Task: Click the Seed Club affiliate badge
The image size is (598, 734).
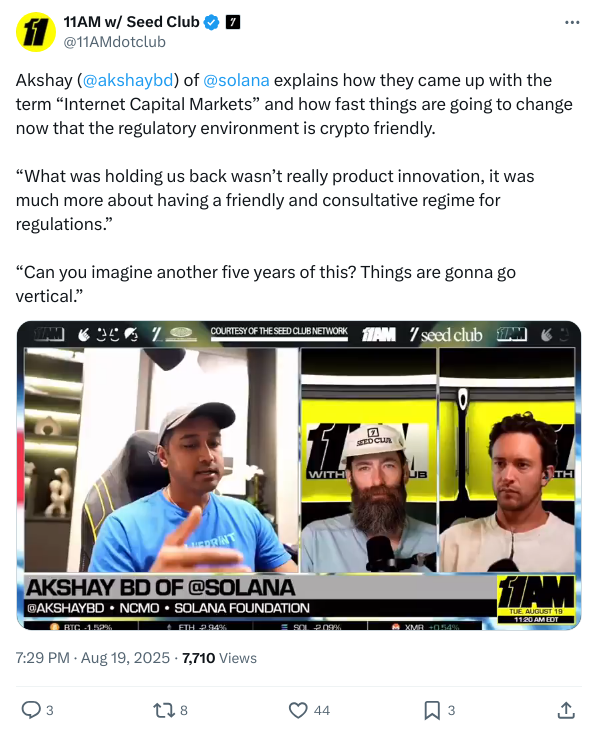Action: (233, 22)
